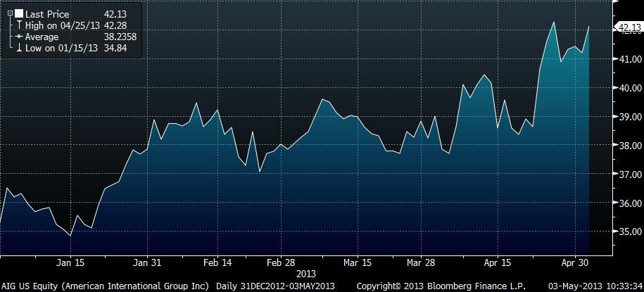This screenshot has height=292, width=644.
Task: Collapse the Last Price legend tree
Action: (x=10, y=13)
